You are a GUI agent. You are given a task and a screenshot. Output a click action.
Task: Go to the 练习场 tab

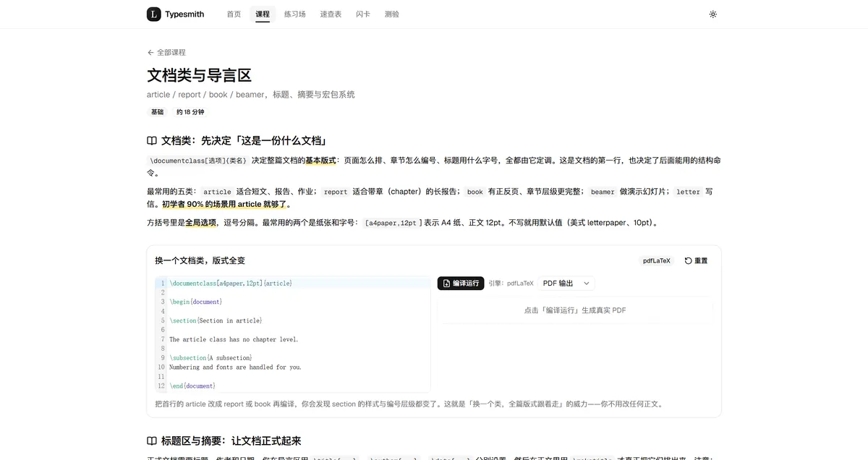[295, 14]
